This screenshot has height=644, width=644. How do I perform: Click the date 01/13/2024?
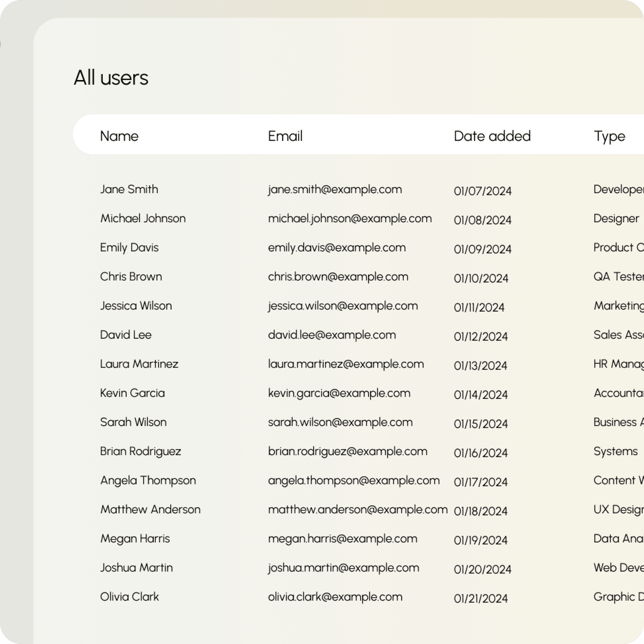click(480, 366)
